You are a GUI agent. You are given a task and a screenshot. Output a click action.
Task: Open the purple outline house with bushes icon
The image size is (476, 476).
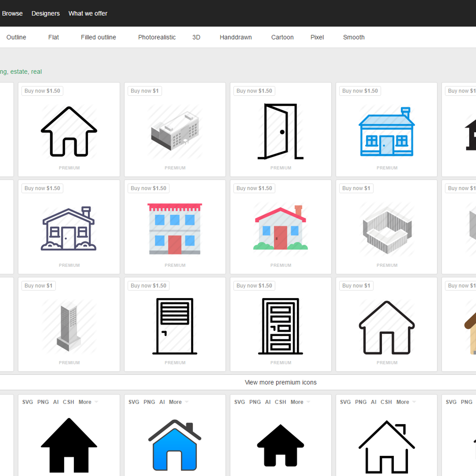point(69,228)
